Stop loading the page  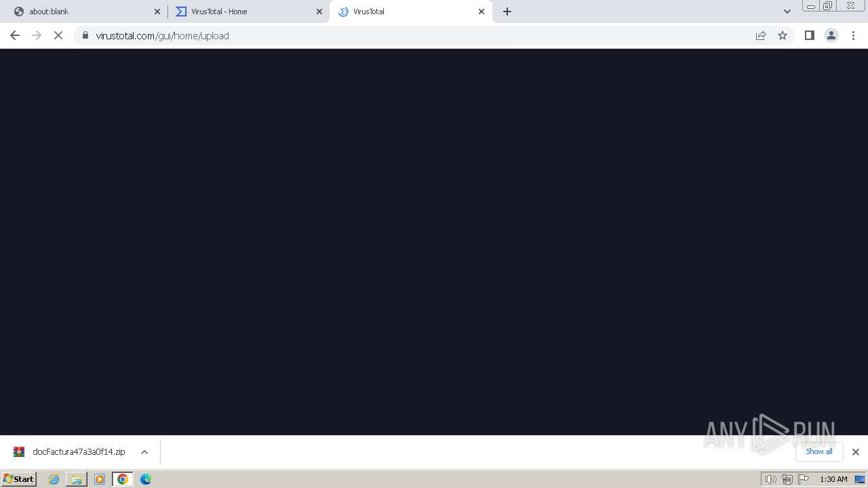58,35
